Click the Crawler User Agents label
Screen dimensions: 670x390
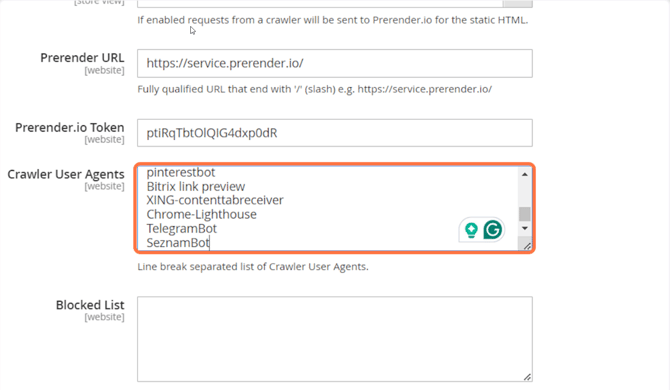66,174
